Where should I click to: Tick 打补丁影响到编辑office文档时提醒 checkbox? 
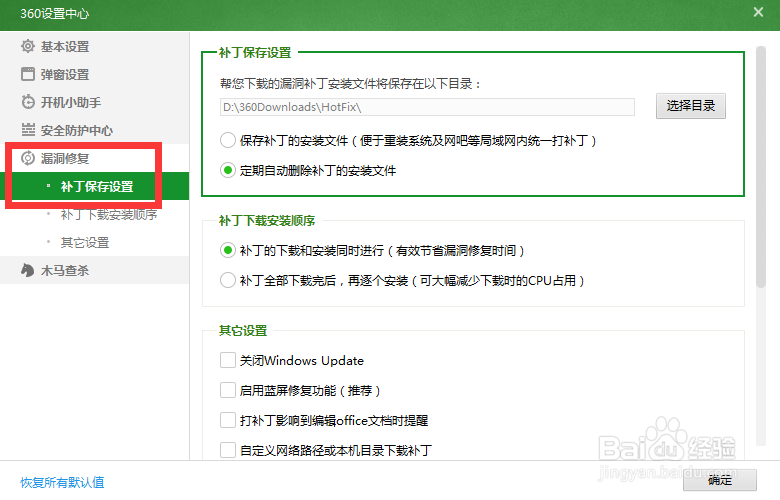(228, 420)
